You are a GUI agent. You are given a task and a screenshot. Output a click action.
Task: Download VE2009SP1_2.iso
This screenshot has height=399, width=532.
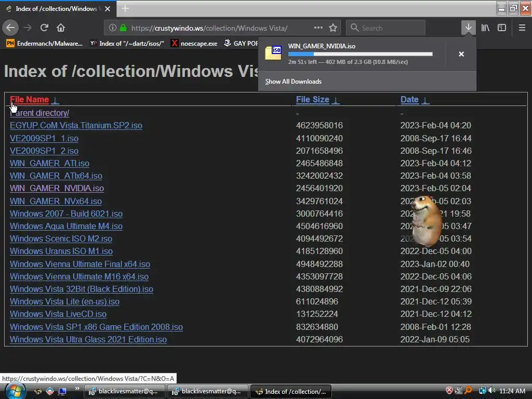pyautogui.click(x=44, y=151)
